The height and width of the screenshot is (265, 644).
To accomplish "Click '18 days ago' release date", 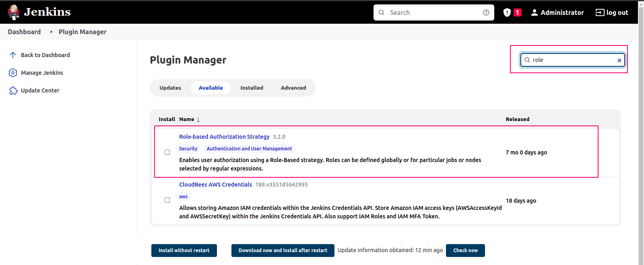I will pyautogui.click(x=521, y=201).
